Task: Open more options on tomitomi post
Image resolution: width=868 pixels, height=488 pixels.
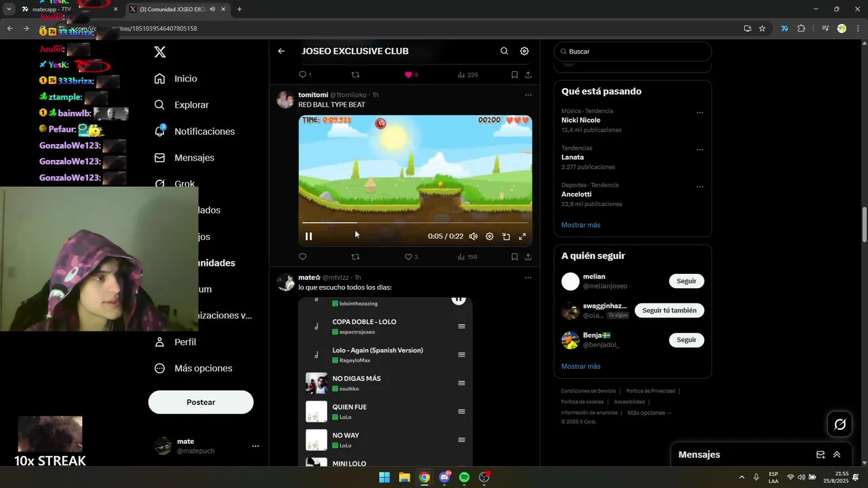Action: [x=528, y=95]
